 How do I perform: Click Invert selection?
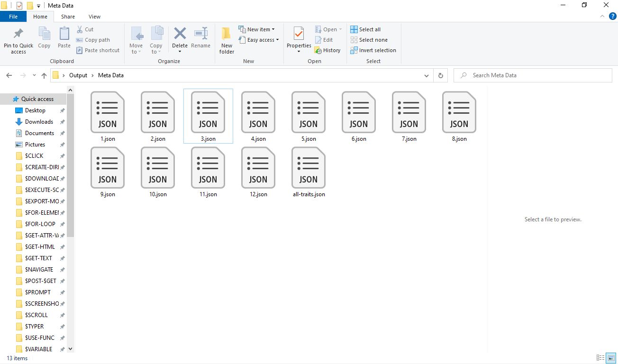point(373,50)
